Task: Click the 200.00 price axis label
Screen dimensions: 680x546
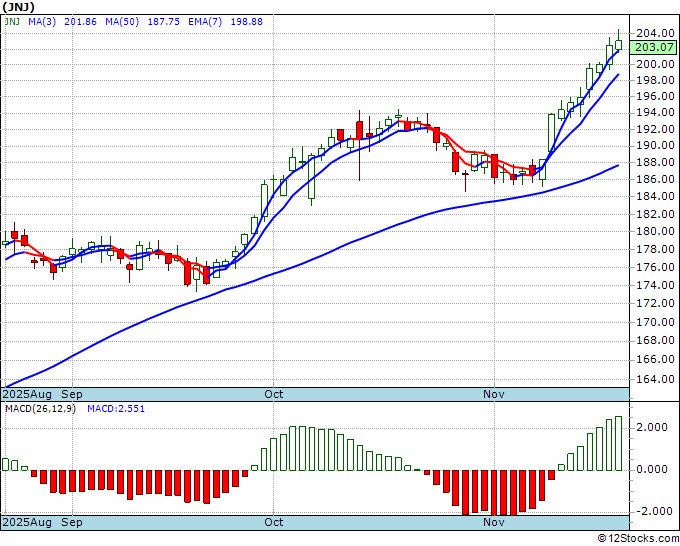Action: tap(655, 64)
